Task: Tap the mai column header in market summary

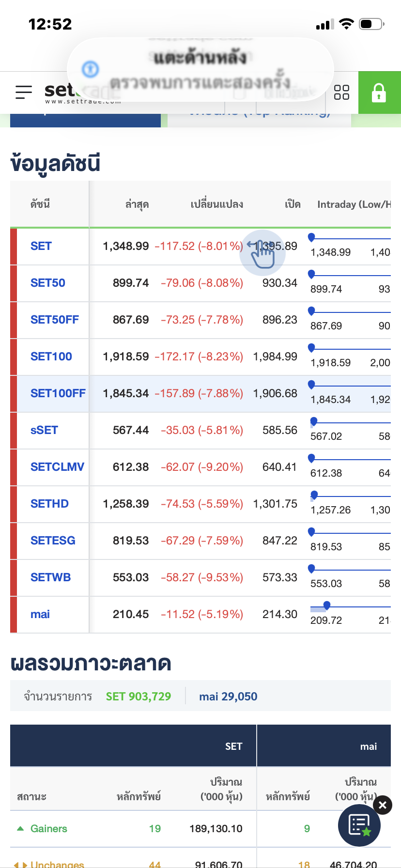Action: click(368, 746)
